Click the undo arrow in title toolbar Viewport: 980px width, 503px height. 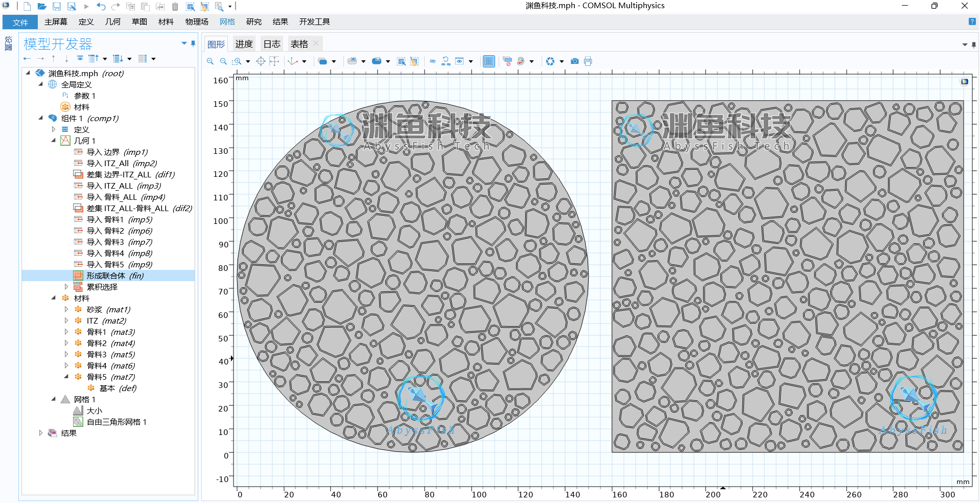[x=101, y=6]
